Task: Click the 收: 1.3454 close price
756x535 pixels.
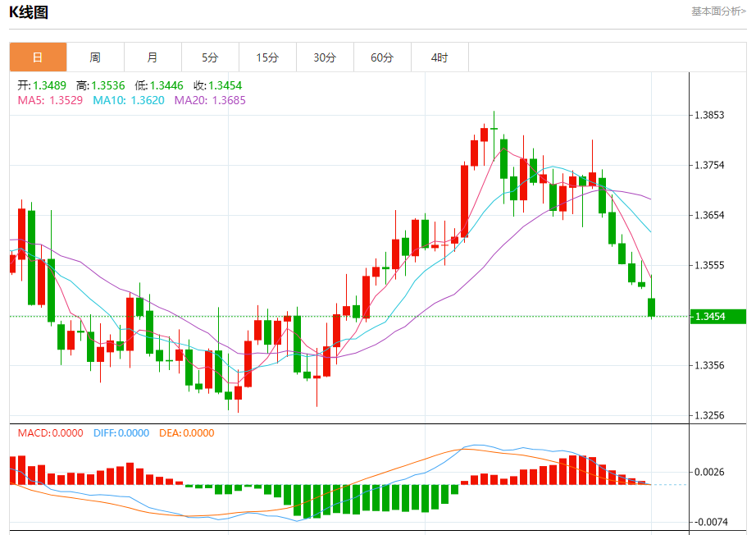Action: click(x=218, y=86)
